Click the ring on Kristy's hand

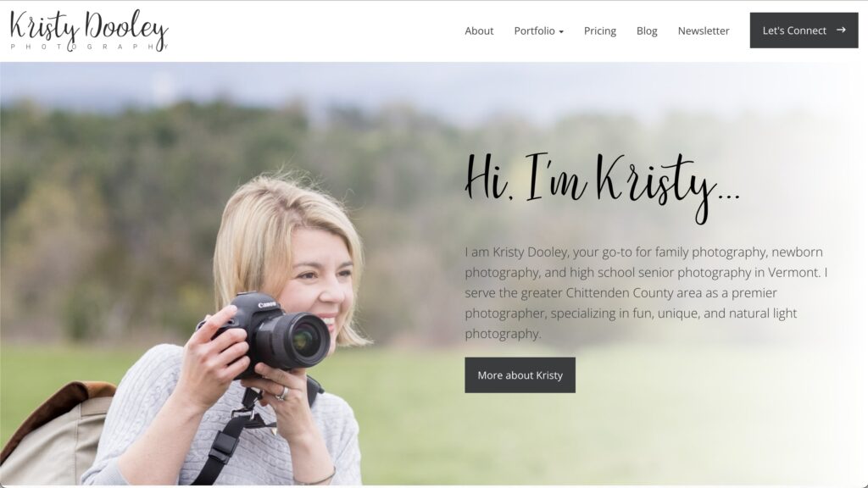pyautogui.click(x=282, y=393)
